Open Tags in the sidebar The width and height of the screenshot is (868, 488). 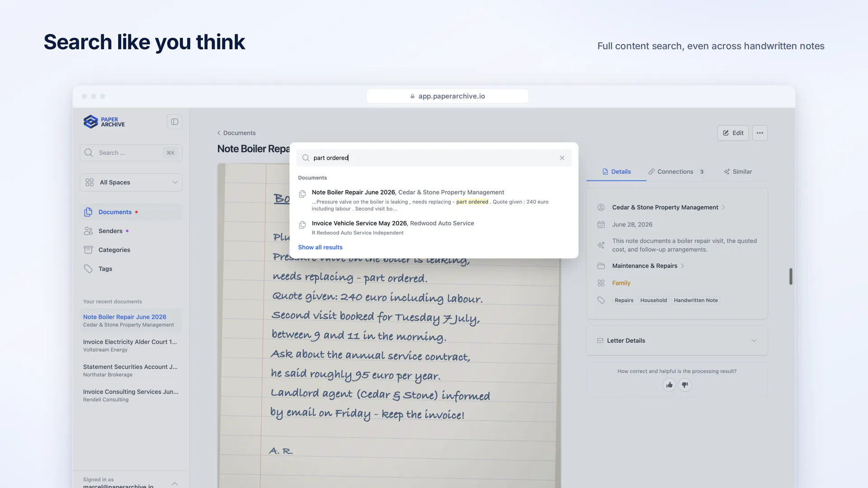(131, 269)
